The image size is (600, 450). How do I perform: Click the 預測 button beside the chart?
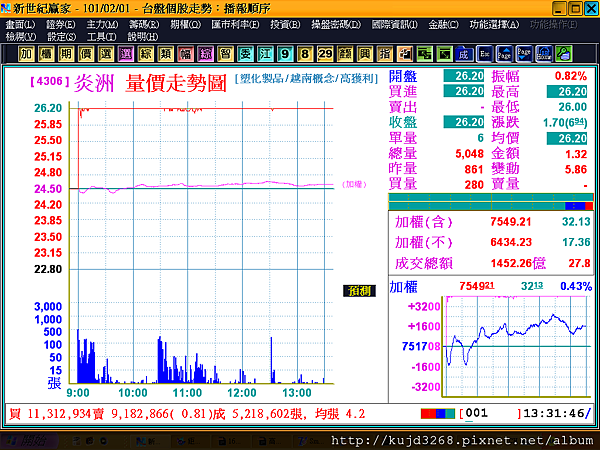[x=359, y=291]
